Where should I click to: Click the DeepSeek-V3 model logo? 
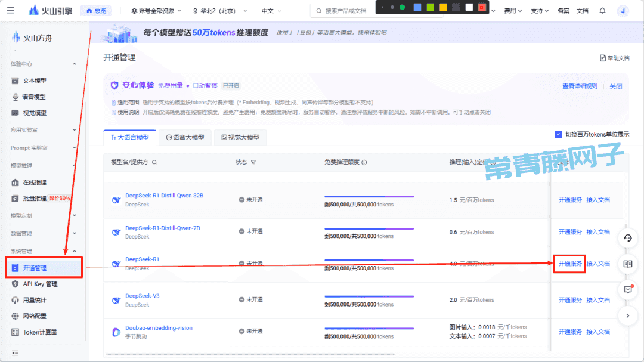[x=116, y=300]
